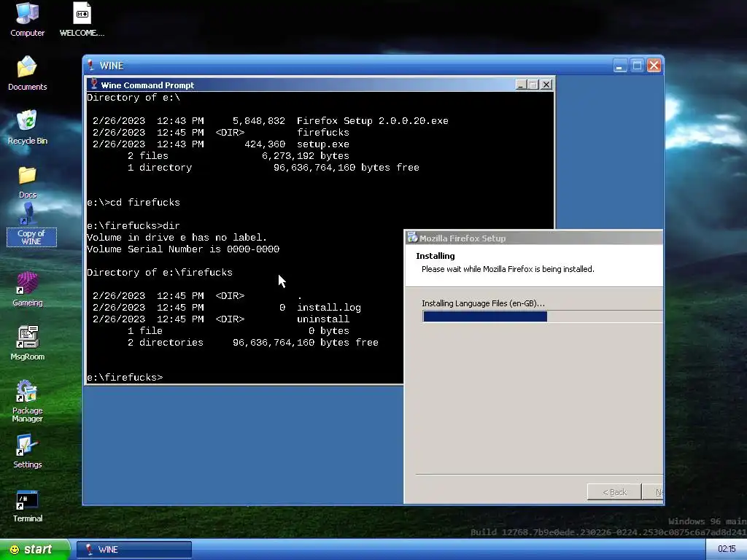This screenshot has height=560, width=747.
Task: Open the Docs folder on desktop
Action: 27,182
